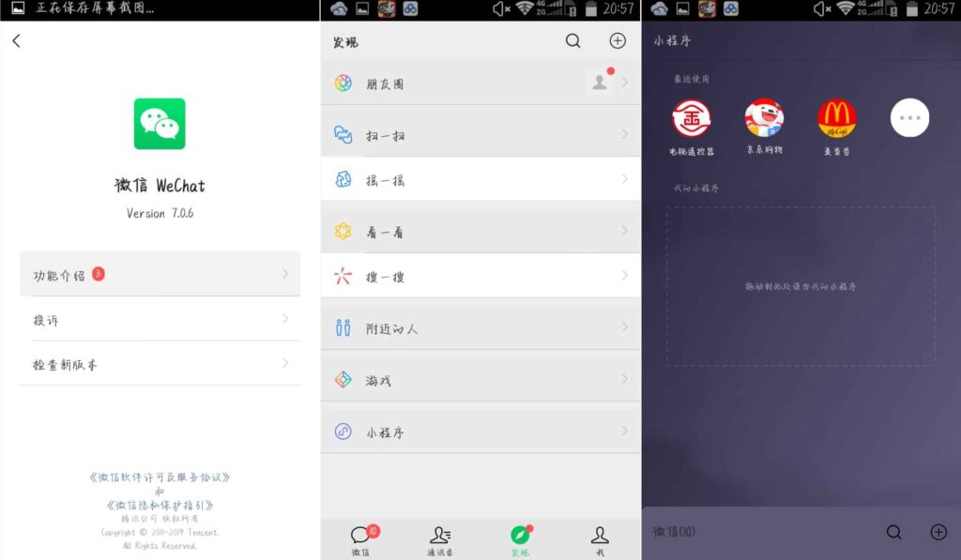This screenshot has height=560, width=961.
Task: Launch 麦当劳 McDonald's mini program icon
Action: [836, 118]
